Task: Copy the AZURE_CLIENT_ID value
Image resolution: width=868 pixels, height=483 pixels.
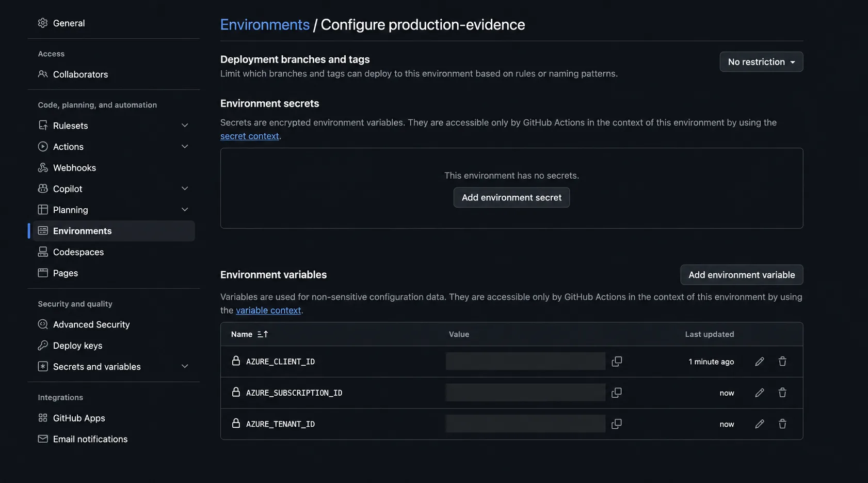Action: 617,362
